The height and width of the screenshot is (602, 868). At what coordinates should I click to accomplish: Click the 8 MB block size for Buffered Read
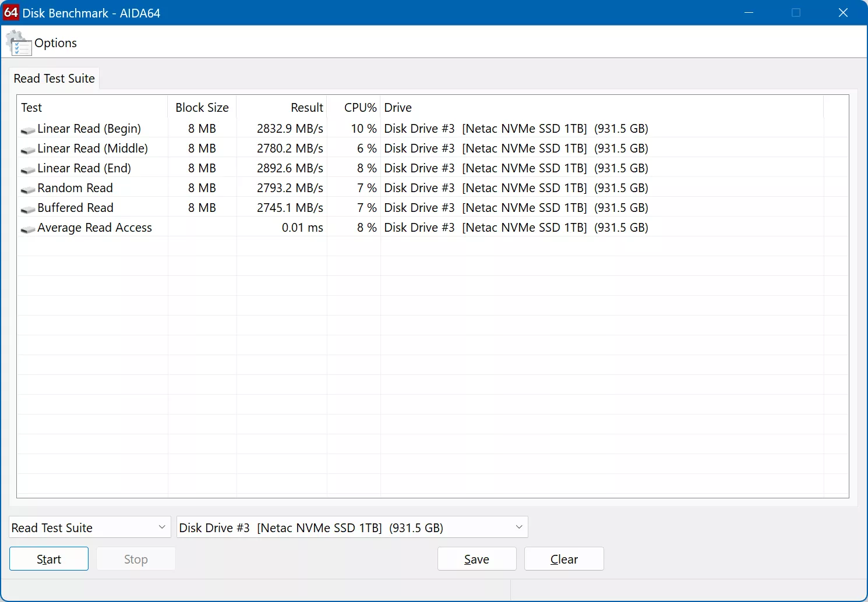(x=202, y=208)
